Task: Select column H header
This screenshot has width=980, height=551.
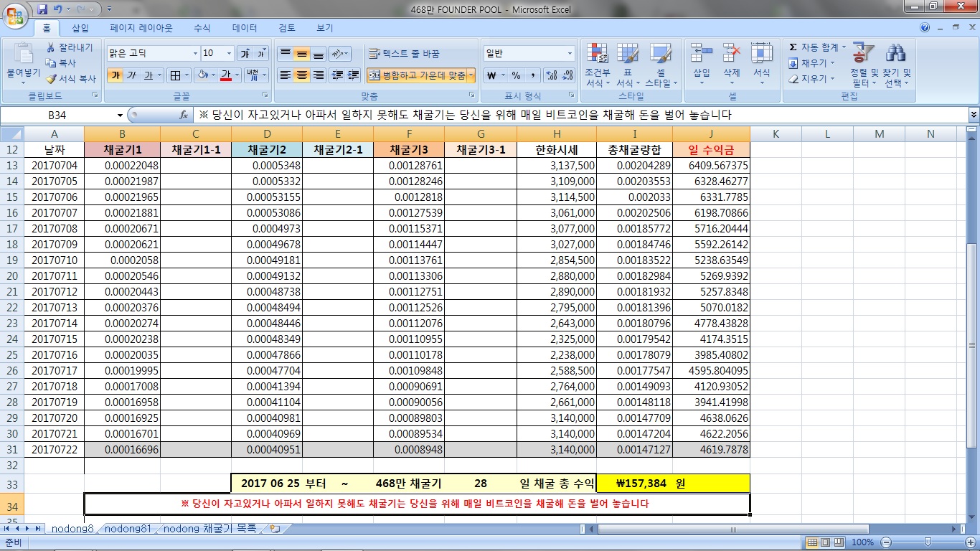Action: click(556, 134)
